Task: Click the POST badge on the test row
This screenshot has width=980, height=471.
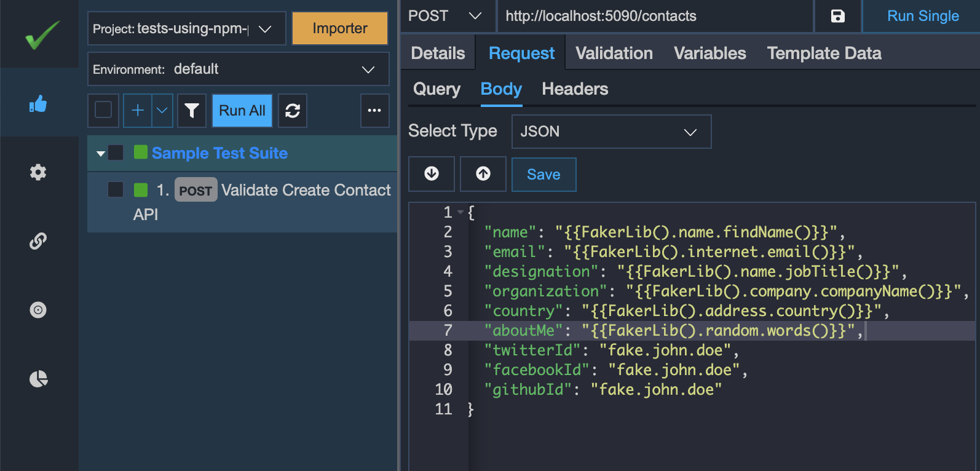Action: click(x=196, y=190)
